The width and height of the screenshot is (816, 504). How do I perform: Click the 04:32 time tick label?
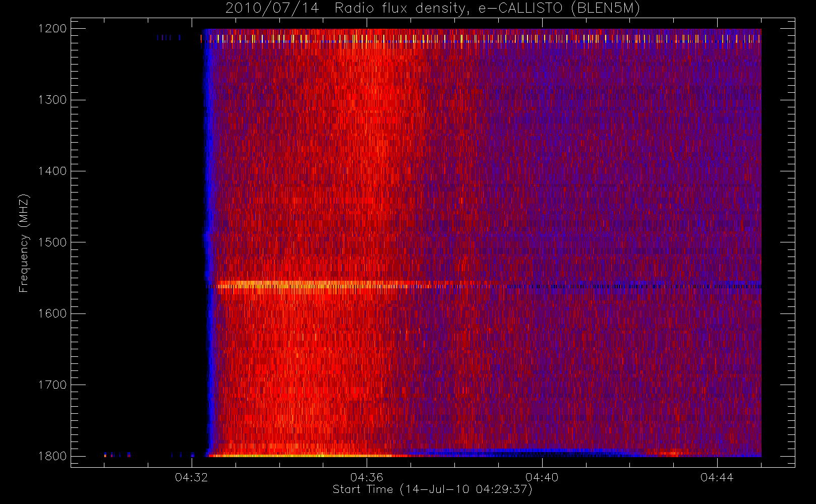coord(192,477)
